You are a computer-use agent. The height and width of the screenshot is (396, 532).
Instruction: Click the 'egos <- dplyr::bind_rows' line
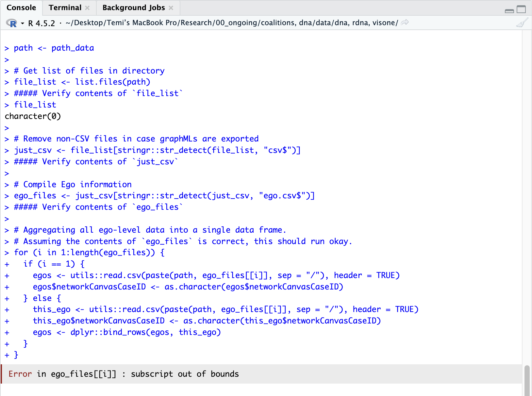(127, 332)
